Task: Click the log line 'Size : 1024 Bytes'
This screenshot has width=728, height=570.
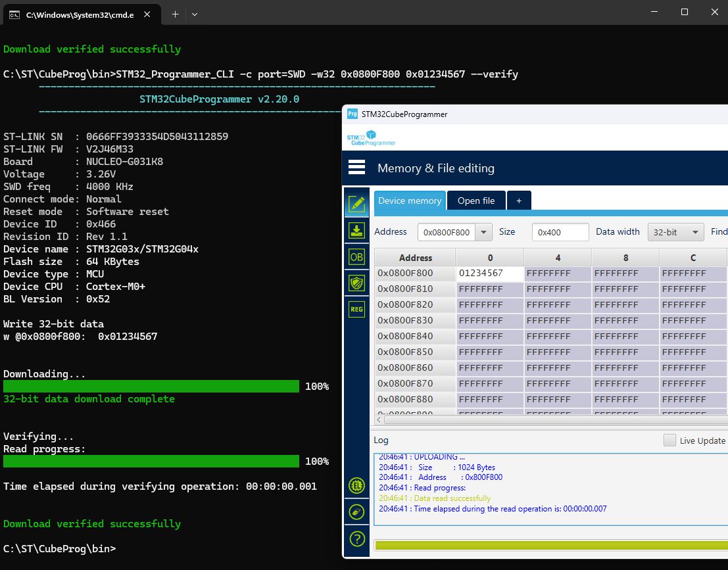Action: click(437, 467)
